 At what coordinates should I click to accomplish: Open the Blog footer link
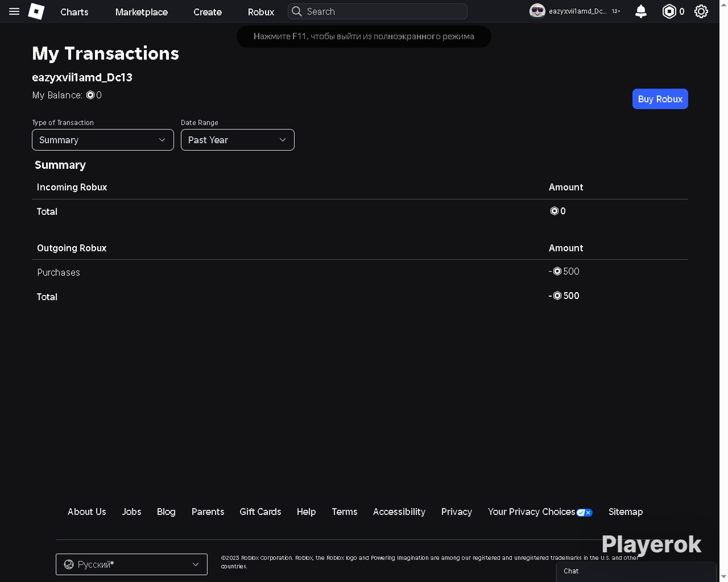point(166,512)
